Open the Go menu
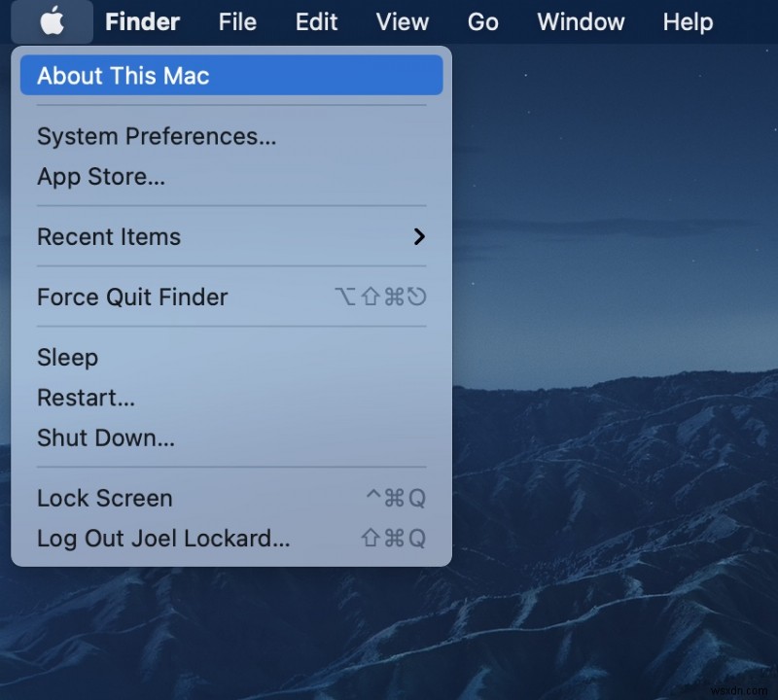This screenshot has width=778, height=700. (x=482, y=21)
